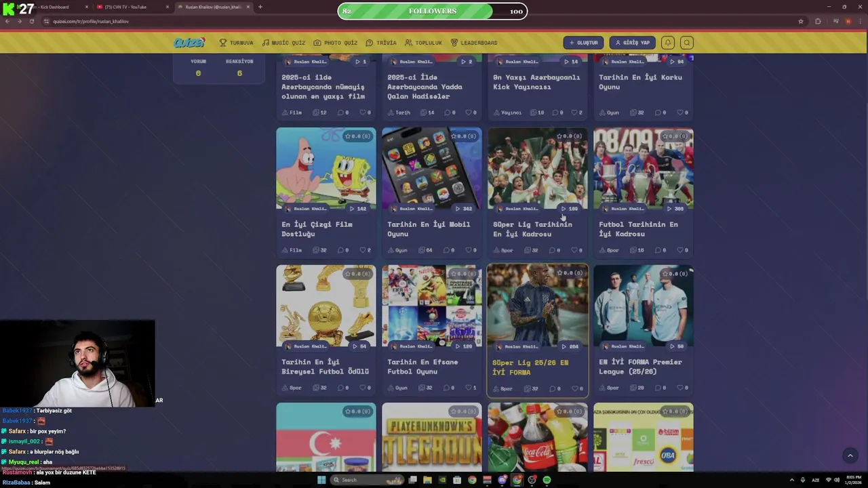Open the SpongeBob 'En İyi Çizgi Film Dostluğu' thumbnail
The height and width of the screenshot is (488, 868).
tap(326, 169)
